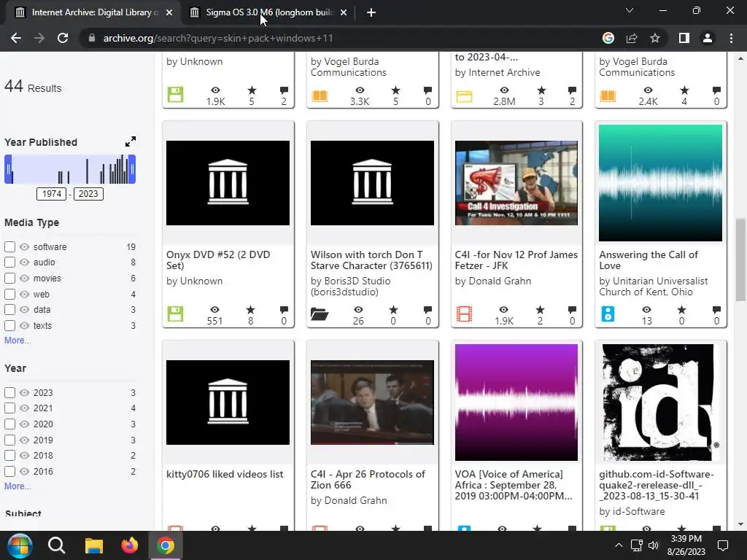Open C4I Apr 26 Protocols thumbnail
Screen dimensions: 747x560
[x=372, y=402]
